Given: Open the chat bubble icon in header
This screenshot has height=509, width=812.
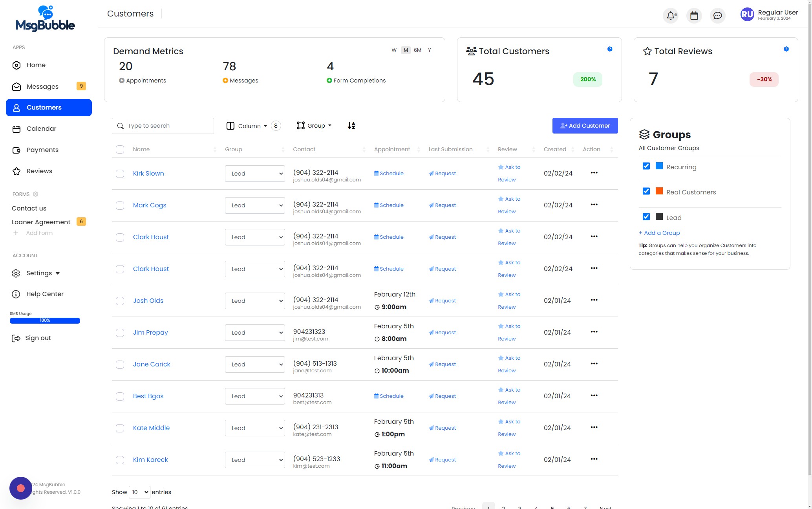Looking at the screenshot, I should (x=717, y=16).
